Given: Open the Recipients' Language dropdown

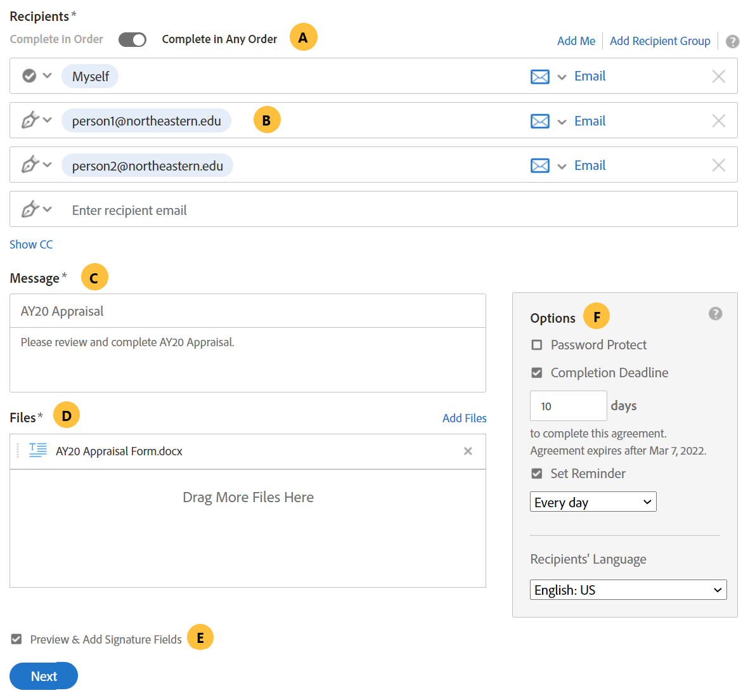Looking at the screenshot, I should click(x=628, y=590).
